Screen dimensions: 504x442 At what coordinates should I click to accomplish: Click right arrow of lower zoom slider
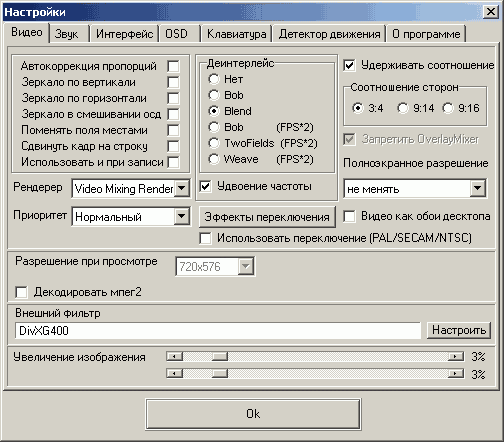[x=456, y=373]
